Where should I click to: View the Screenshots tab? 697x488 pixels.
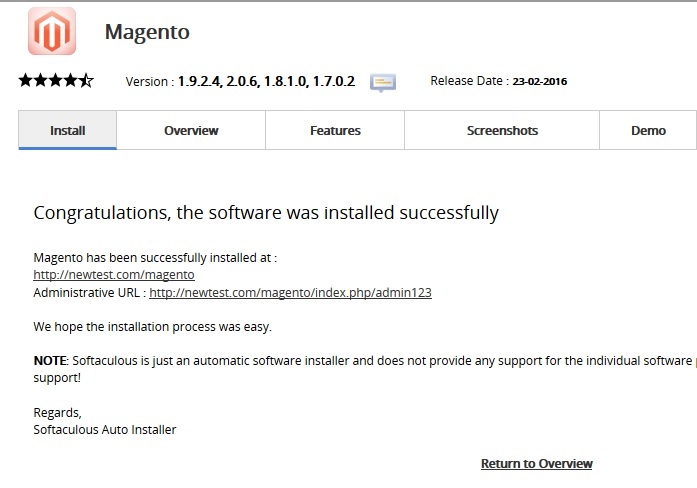[x=502, y=131]
